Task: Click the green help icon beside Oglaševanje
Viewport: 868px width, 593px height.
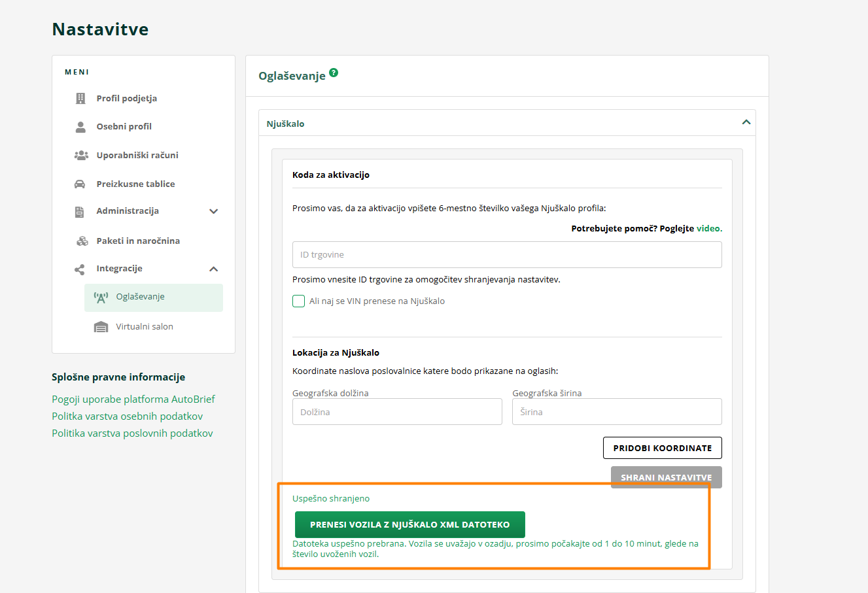Action: [x=334, y=73]
